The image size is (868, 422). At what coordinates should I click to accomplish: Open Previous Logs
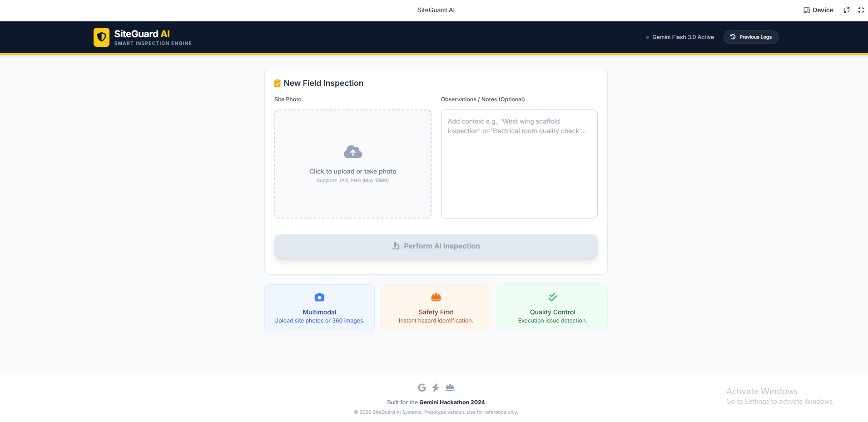(750, 37)
